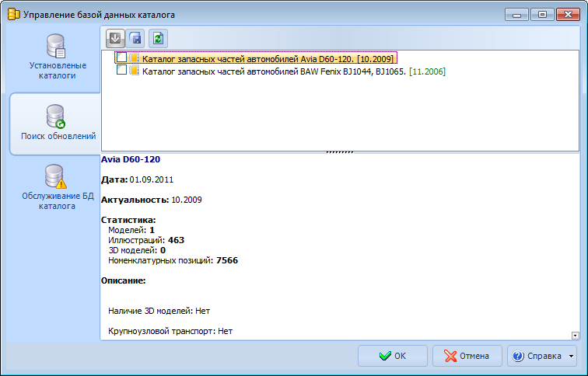588x376 pixels.
Task: Expand the Справка dropdown arrow
Action: pos(572,356)
